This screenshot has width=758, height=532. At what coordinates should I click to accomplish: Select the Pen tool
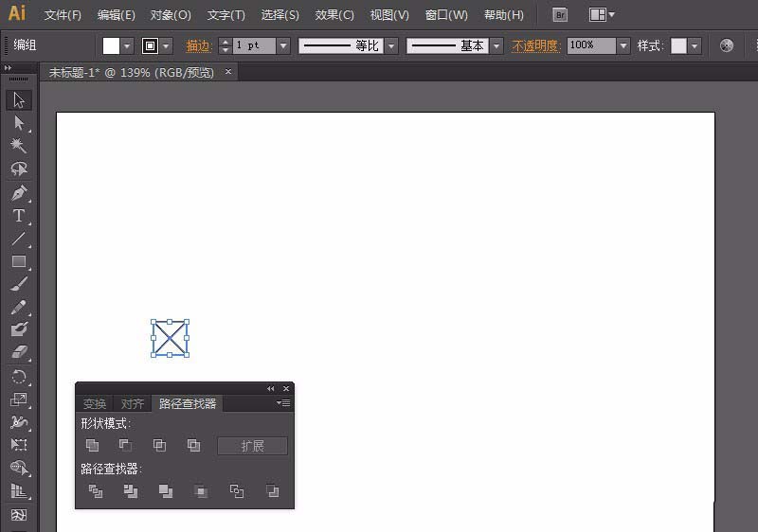[19, 193]
